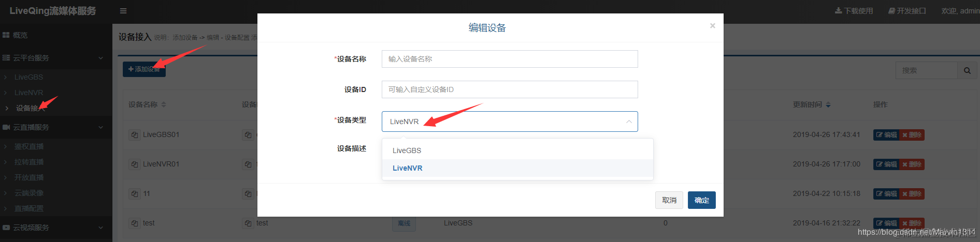Screen dimensions: 980x242
Task: Expand the 云平台服务 sidebar section
Action: (56, 58)
